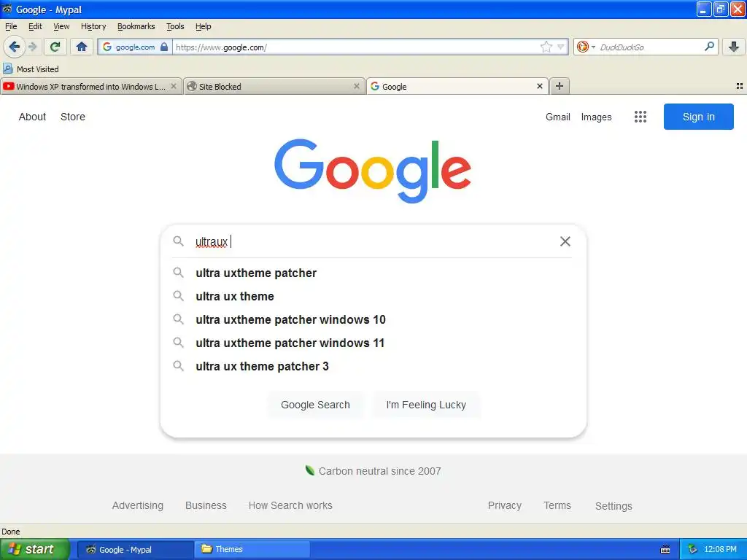The height and width of the screenshot is (560, 747).
Task: Click the blue Sign in button
Action: 698,117
